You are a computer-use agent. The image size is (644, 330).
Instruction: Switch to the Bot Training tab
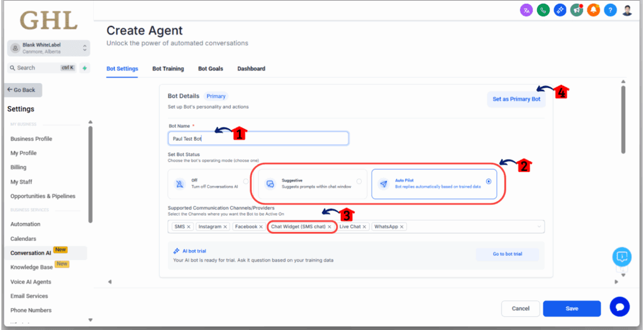point(168,69)
